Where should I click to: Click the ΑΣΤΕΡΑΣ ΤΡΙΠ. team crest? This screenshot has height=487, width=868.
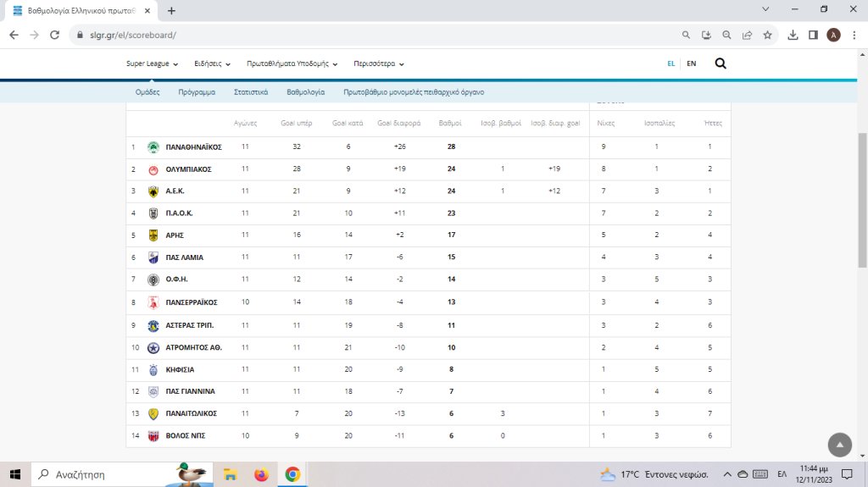[153, 325]
